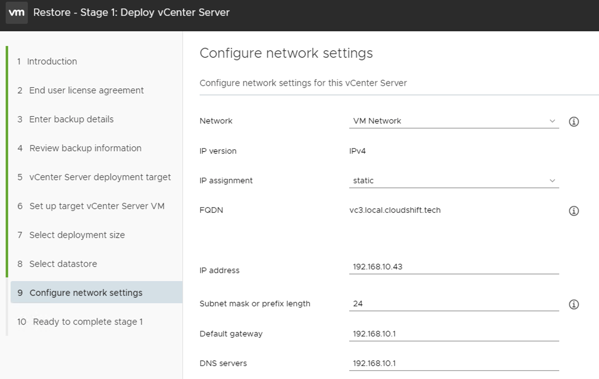Go to step 8 Select datastore

(57, 264)
